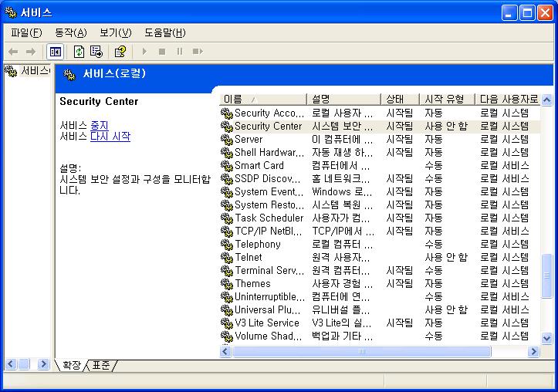Viewport: 558px width, 392px height.
Task: Click the gear icon of Security Center row
Action: (227, 127)
